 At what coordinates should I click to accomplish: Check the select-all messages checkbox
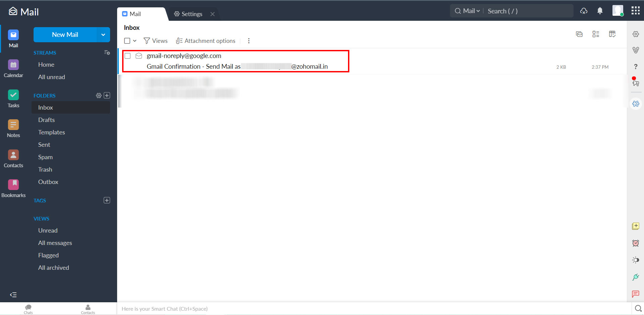pyautogui.click(x=128, y=41)
